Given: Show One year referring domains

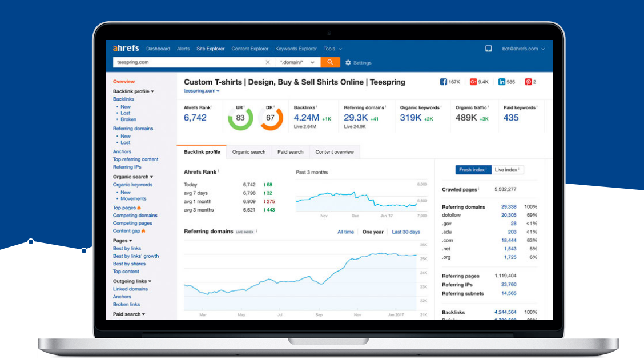Looking at the screenshot, I should (373, 232).
